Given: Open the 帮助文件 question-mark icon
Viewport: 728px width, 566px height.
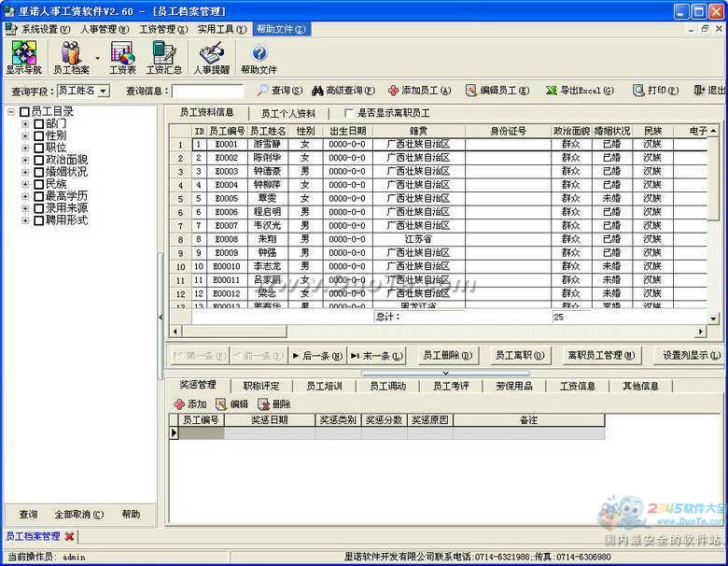Looking at the screenshot, I should point(259,57).
